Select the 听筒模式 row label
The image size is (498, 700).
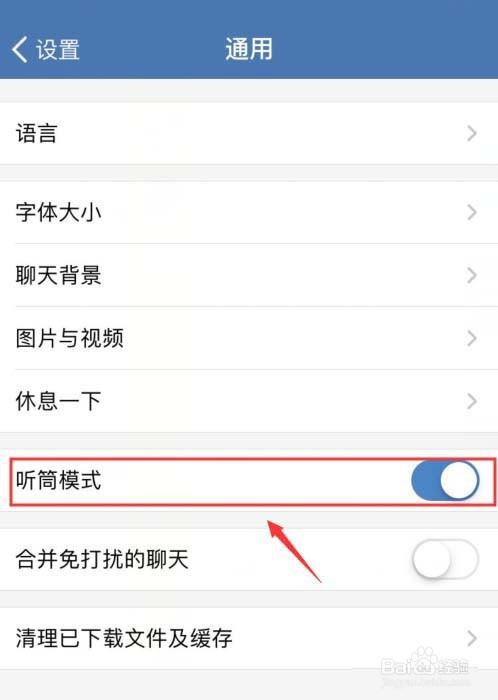coord(58,480)
